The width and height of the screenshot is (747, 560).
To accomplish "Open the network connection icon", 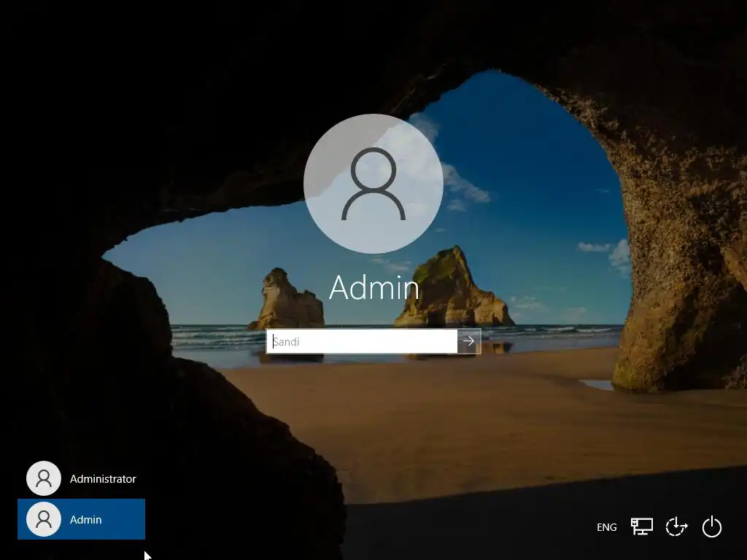I will pyautogui.click(x=642, y=526).
